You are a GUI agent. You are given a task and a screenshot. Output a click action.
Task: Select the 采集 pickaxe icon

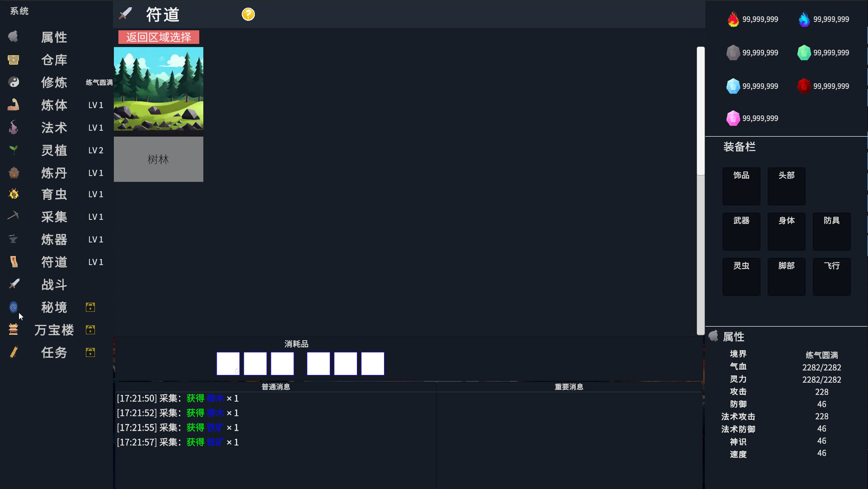(x=14, y=216)
